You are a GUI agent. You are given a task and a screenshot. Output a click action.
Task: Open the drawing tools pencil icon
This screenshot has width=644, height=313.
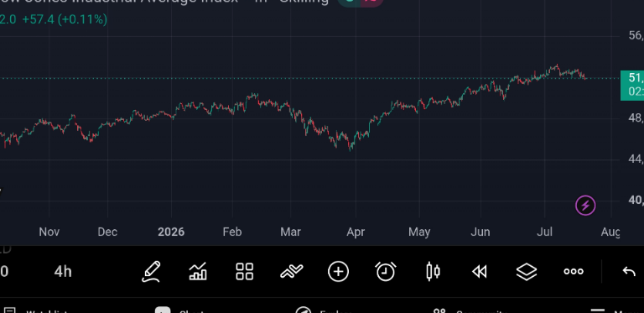coord(151,272)
